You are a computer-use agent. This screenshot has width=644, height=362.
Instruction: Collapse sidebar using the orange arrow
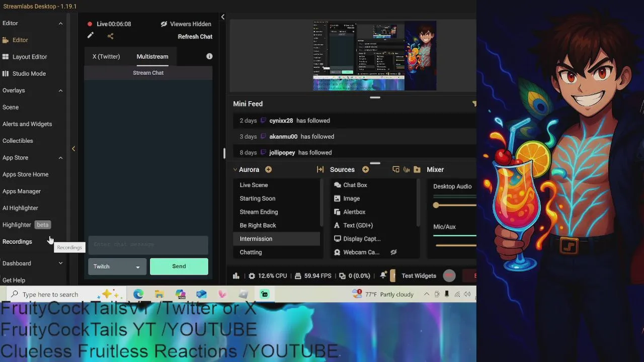[x=73, y=149]
